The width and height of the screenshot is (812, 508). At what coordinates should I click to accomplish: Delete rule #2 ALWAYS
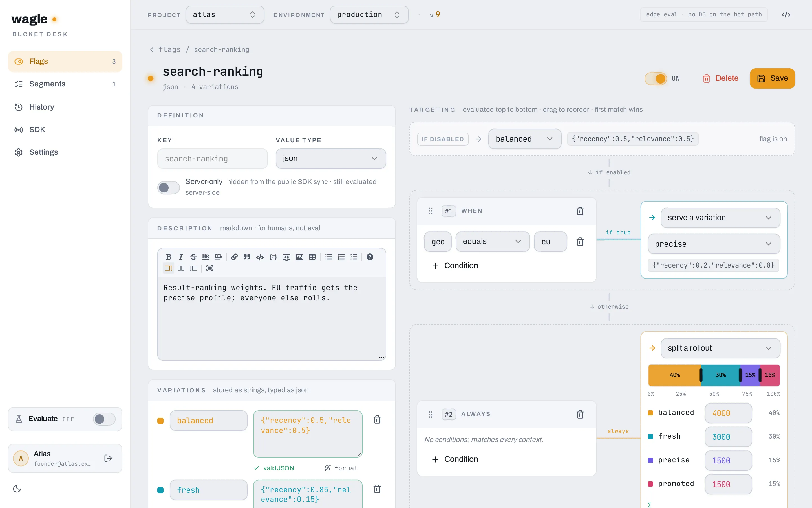tap(580, 414)
